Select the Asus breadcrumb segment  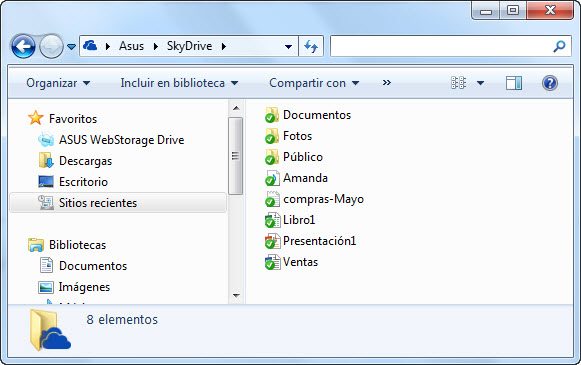coord(131,46)
